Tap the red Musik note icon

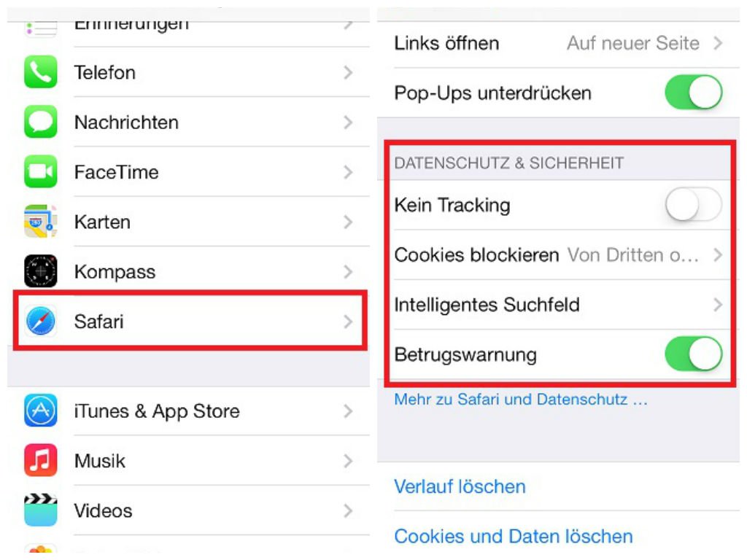tap(41, 461)
